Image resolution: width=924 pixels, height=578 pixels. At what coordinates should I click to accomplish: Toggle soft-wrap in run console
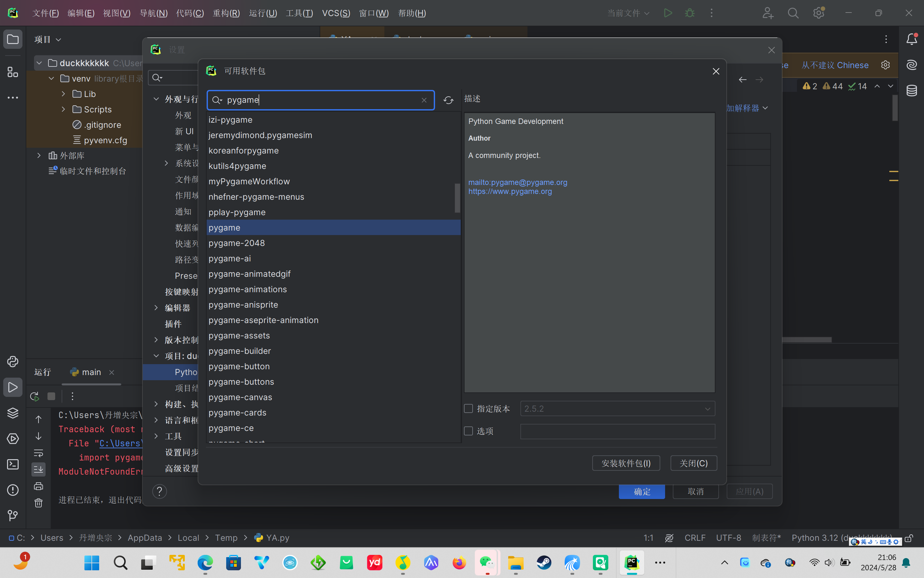[38, 453]
